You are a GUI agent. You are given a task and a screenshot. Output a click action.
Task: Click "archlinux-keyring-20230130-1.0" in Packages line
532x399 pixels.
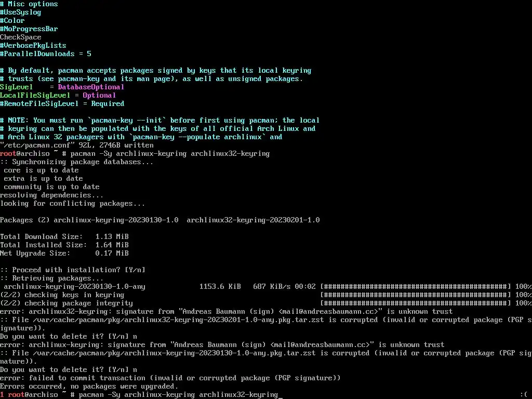pos(116,220)
